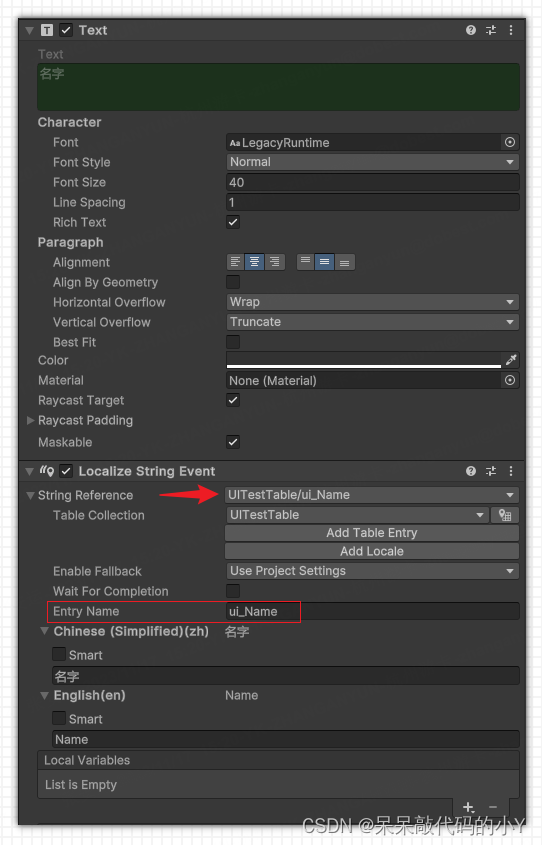
Task: Open Text component three-dot context menu
Action: (x=511, y=30)
